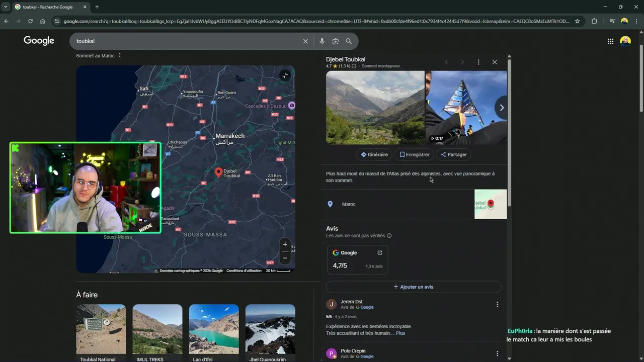Open Djebel Toubkal panel three-dot menu
Screen dimensions: 644x362
[478, 62]
